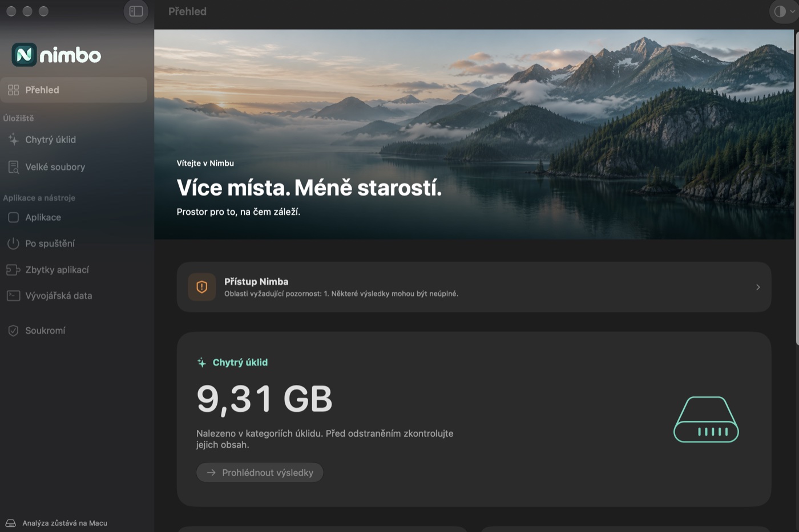Click the 9,31 GB value
Viewport: 799px width, 532px height.
pos(264,399)
